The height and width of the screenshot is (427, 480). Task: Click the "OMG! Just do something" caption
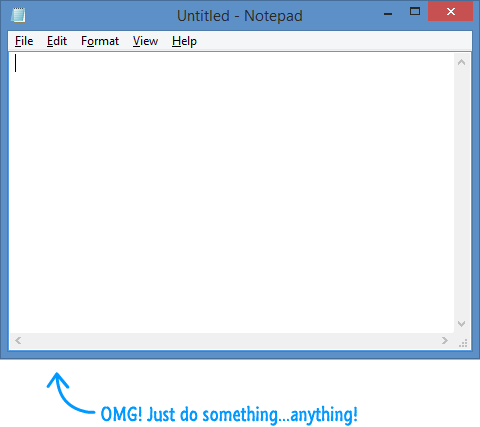(189, 414)
